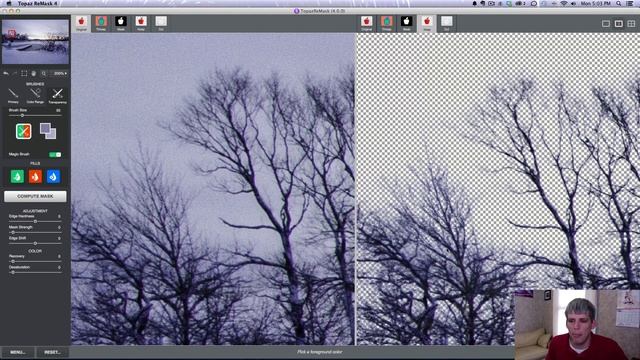This screenshot has height=360, width=640.
Task: Open the Topaz ReMask 4 app menu
Action: (37, 3)
